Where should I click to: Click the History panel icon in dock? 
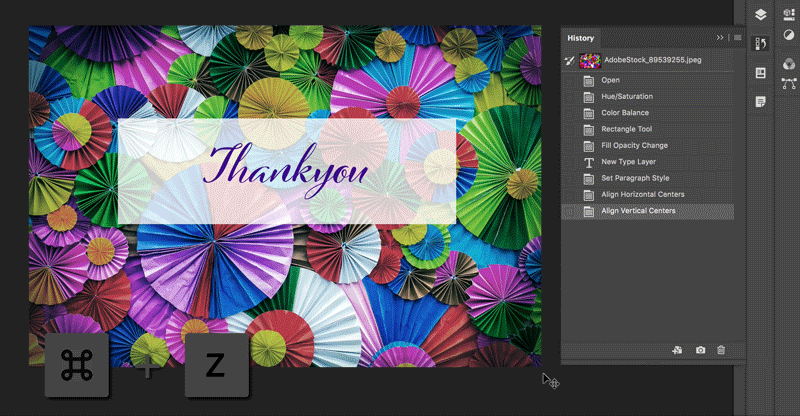tap(760, 43)
